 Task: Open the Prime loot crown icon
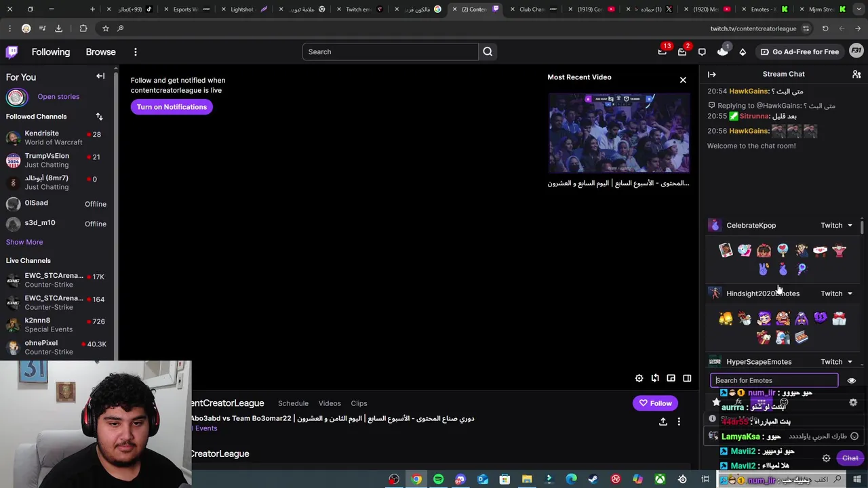coord(722,52)
